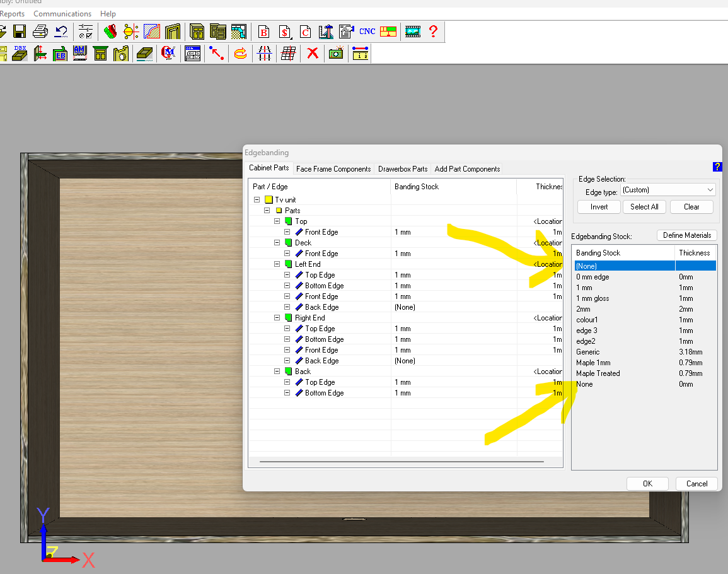Select Back Edge under Left End

[x=321, y=307]
